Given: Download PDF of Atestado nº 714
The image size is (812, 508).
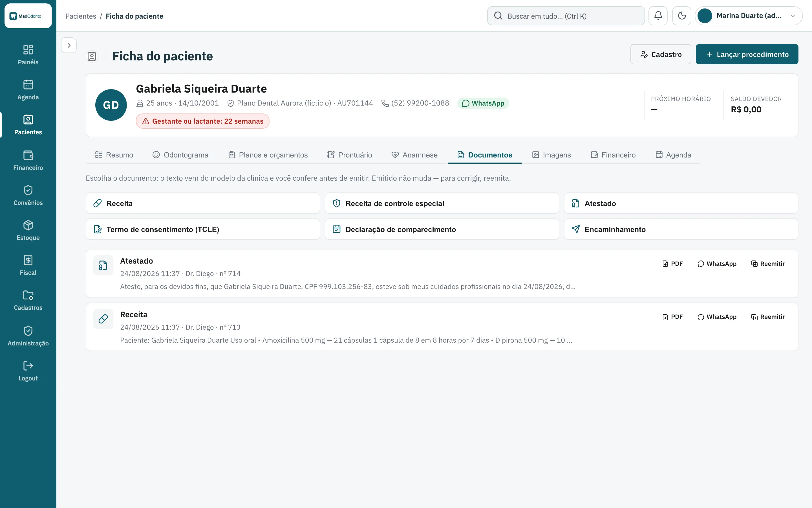Looking at the screenshot, I should [x=672, y=264].
